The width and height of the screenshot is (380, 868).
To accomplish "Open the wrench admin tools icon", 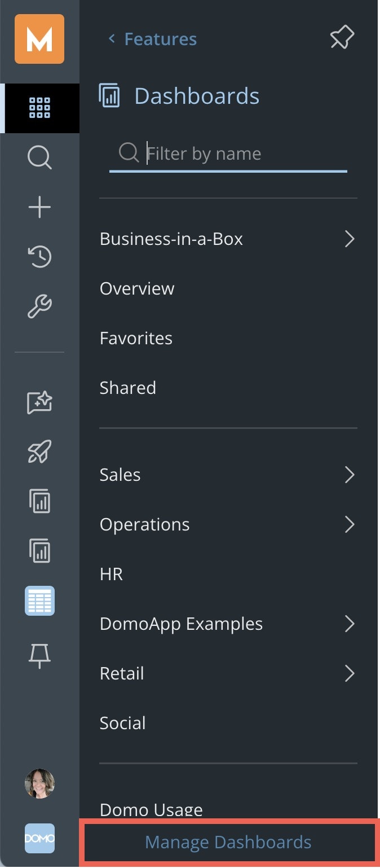I will coord(39,307).
